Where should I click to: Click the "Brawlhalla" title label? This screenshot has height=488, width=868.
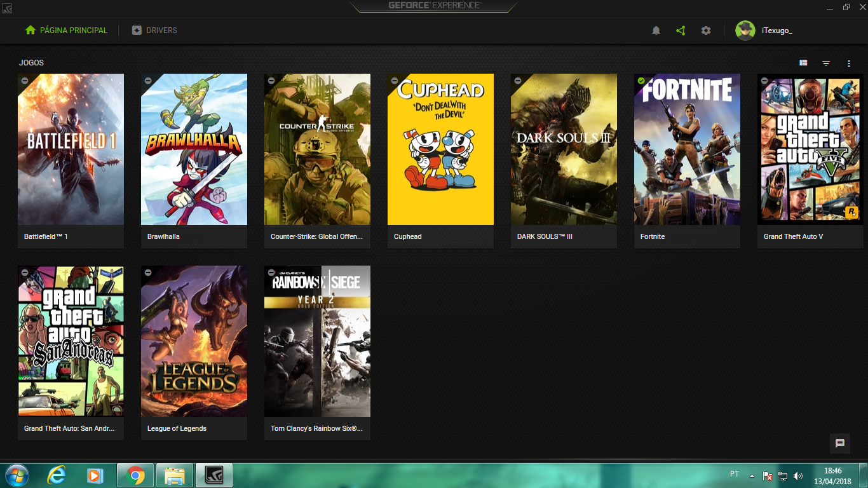[x=163, y=236]
